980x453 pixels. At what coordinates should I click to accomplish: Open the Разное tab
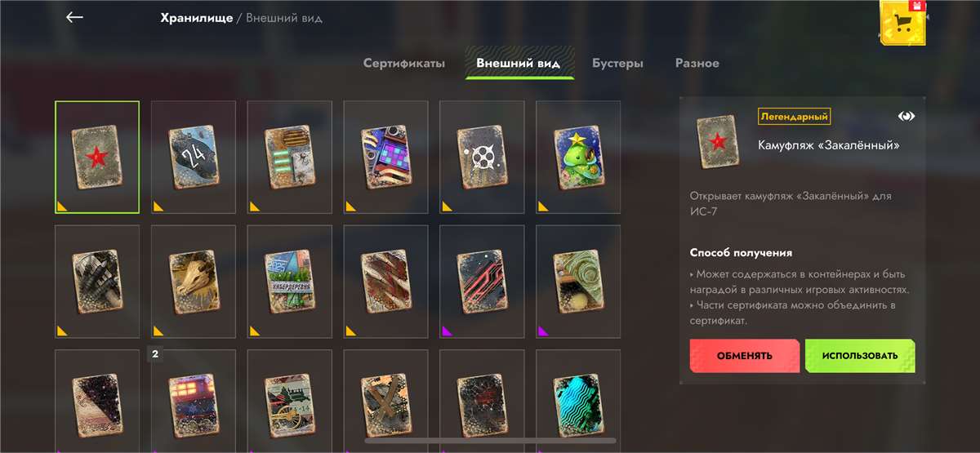click(x=697, y=63)
